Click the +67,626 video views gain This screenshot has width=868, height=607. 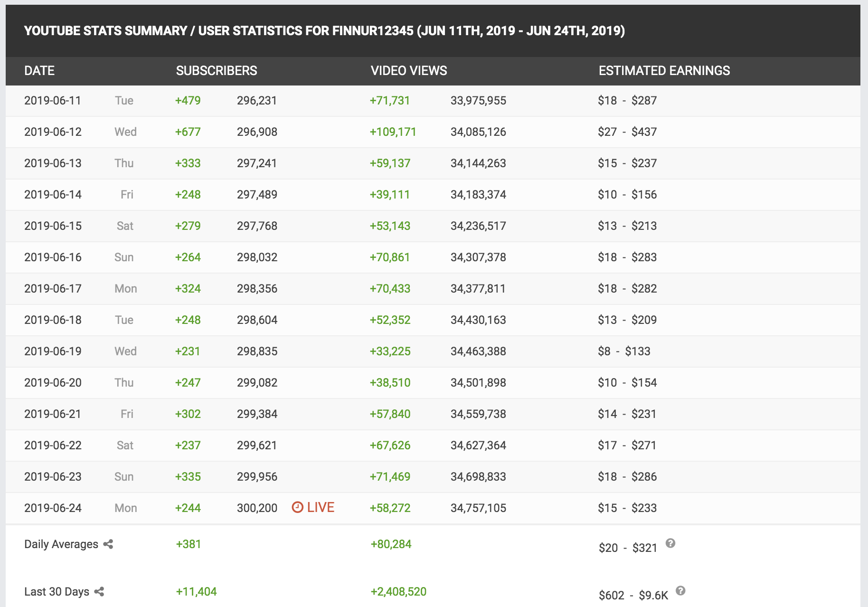(390, 446)
